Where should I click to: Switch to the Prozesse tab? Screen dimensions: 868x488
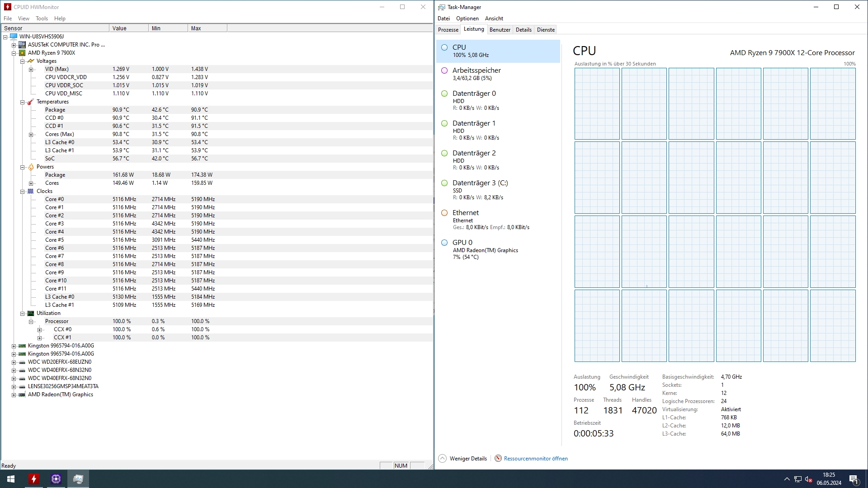tap(448, 30)
